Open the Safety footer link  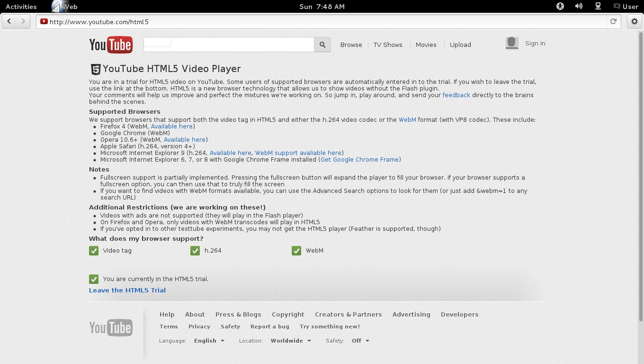pyautogui.click(x=230, y=327)
